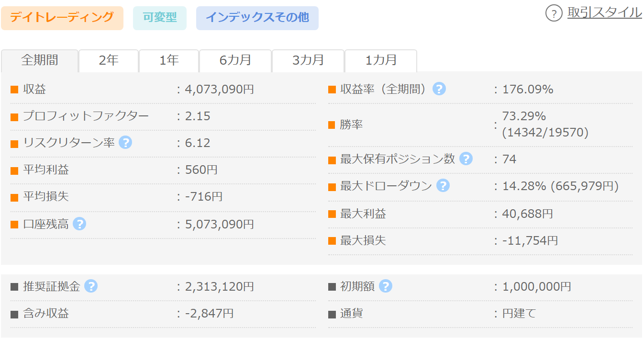Click the プロフィットファクター label

coord(86,116)
